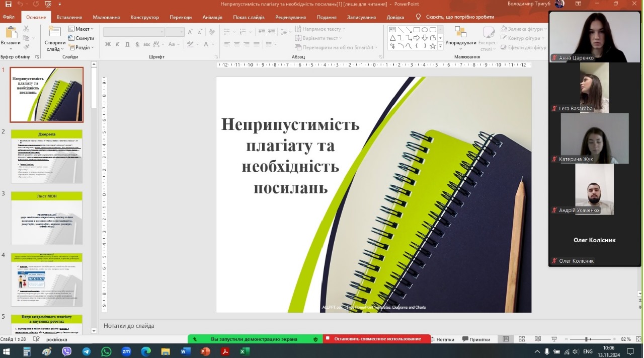Expand the Layout (Макет) dropdown

[x=82, y=29]
